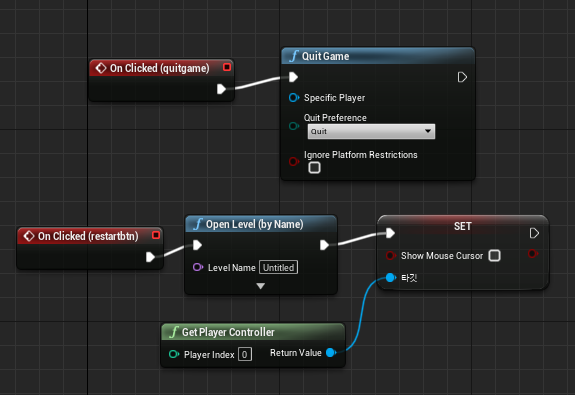
Task: Select the Get Player Controller node header
Action: (x=253, y=332)
